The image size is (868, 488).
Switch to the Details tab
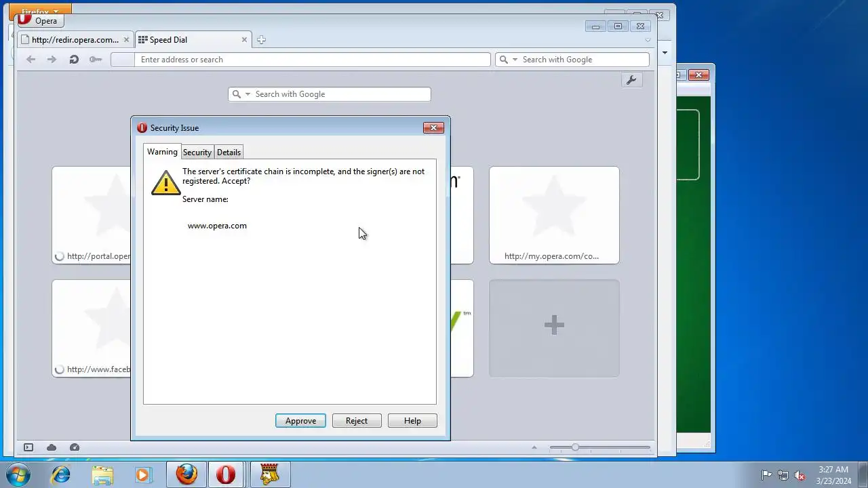coord(229,152)
